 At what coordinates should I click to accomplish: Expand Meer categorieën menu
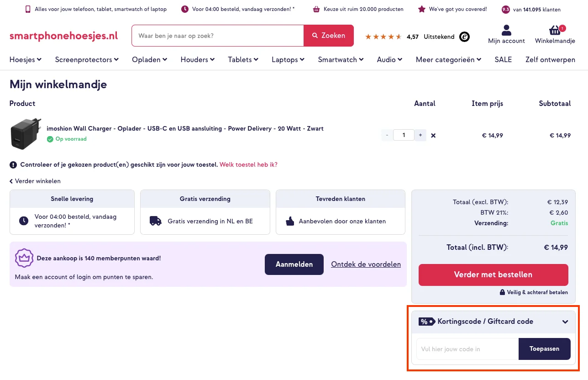point(448,59)
